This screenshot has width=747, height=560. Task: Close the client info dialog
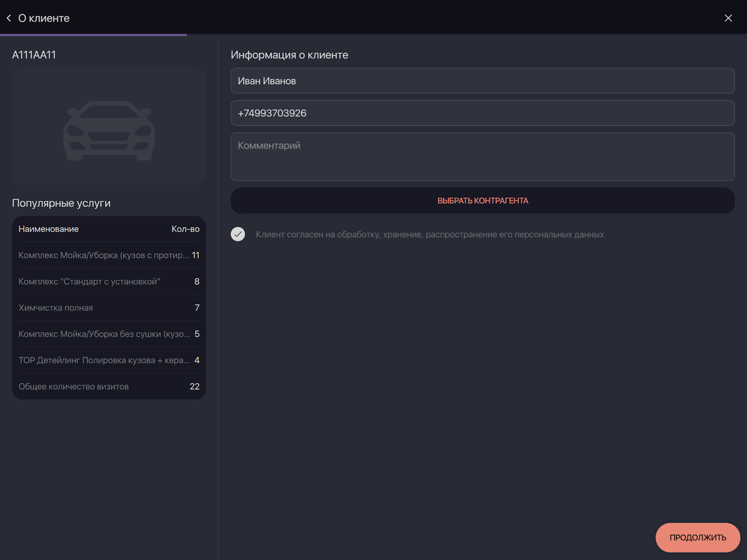tap(728, 19)
